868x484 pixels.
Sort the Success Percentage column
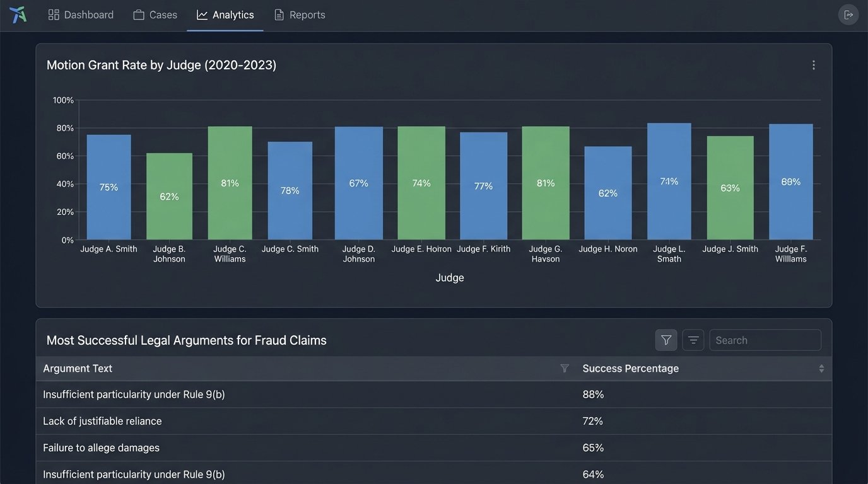[x=821, y=368]
